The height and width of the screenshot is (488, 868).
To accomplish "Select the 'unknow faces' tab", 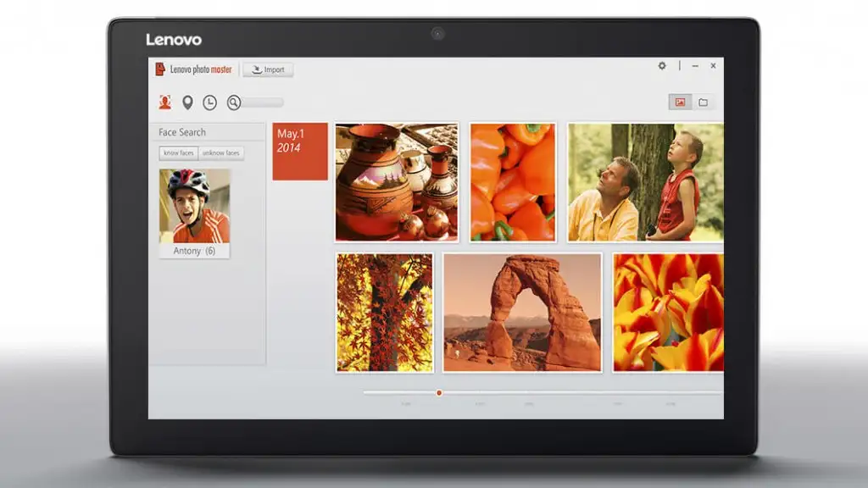I will click(221, 153).
